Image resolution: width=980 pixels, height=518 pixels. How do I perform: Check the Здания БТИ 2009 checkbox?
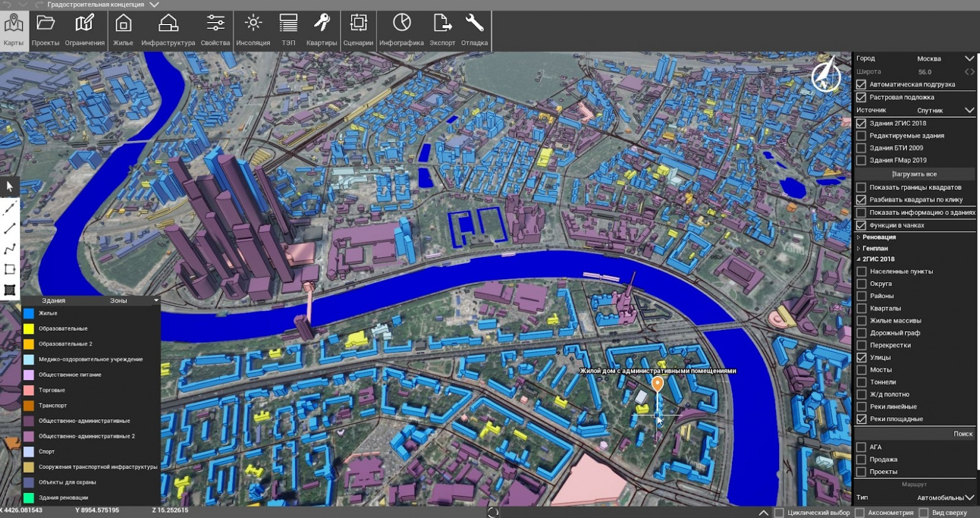pyautogui.click(x=861, y=148)
